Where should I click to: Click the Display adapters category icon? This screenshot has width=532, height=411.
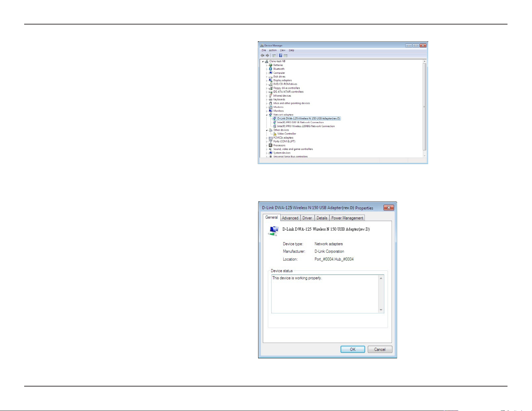pyautogui.click(x=271, y=80)
